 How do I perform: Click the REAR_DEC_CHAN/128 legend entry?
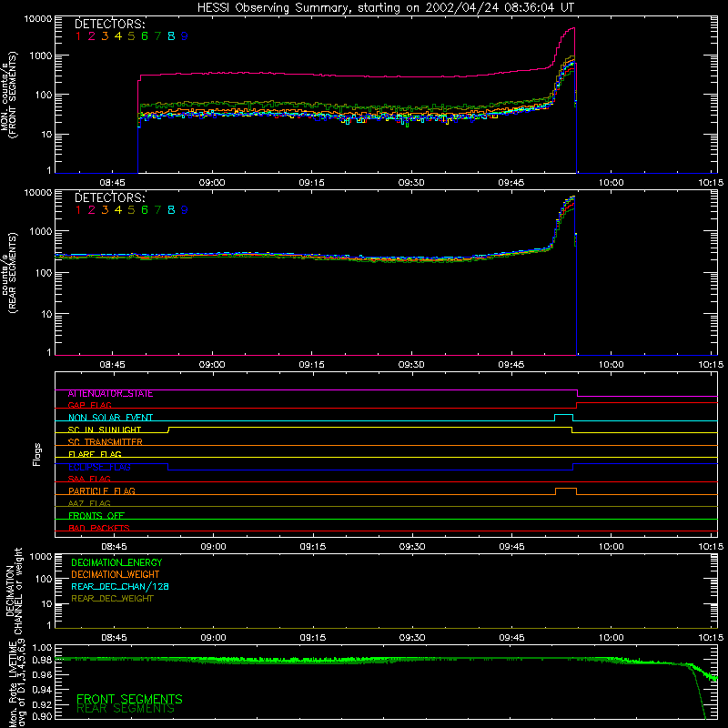coord(120,587)
